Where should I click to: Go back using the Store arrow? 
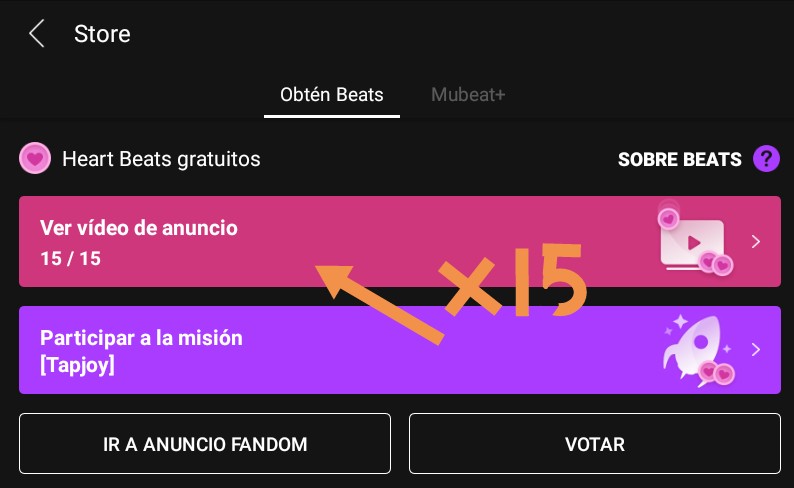click(36, 34)
